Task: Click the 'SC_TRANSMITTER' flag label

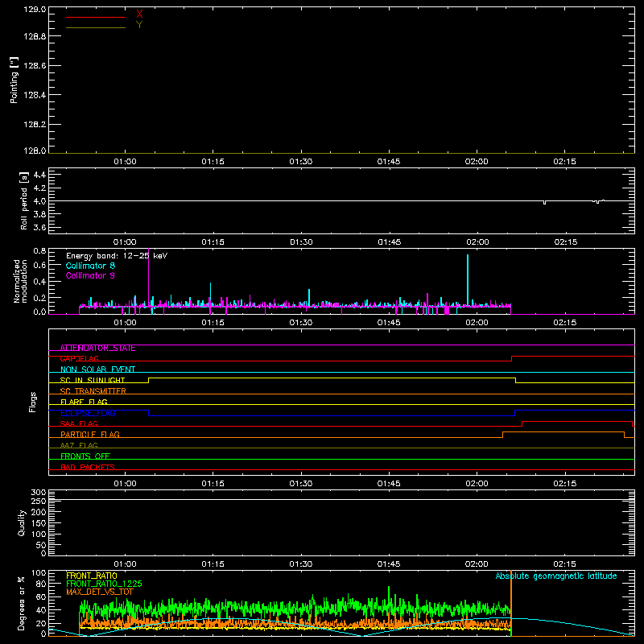Action: coord(93,391)
